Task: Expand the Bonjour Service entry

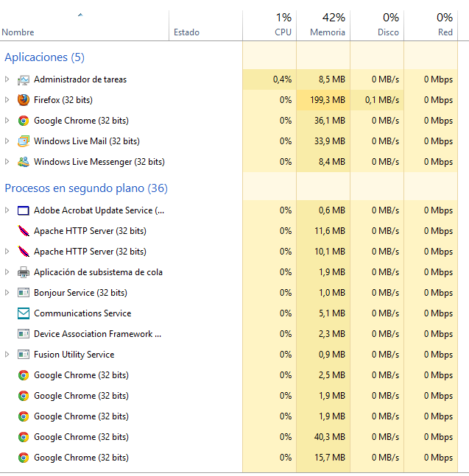Action: tap(7, 293)
